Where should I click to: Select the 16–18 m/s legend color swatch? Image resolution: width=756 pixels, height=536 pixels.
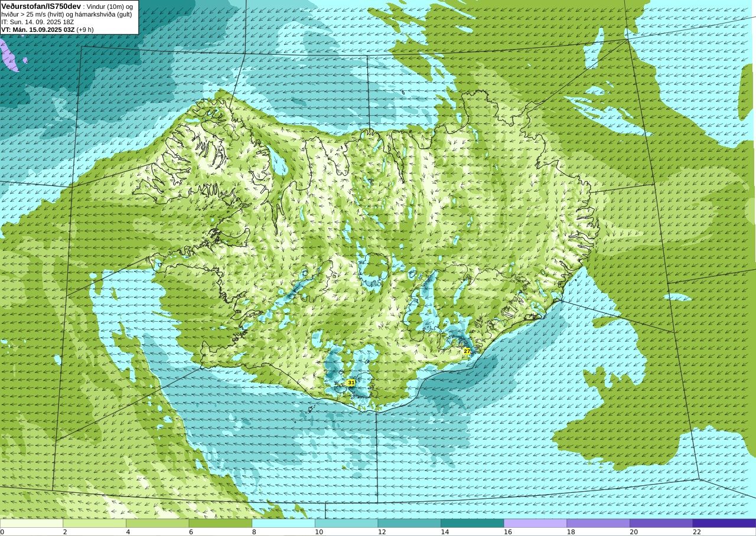click(535, 523)
